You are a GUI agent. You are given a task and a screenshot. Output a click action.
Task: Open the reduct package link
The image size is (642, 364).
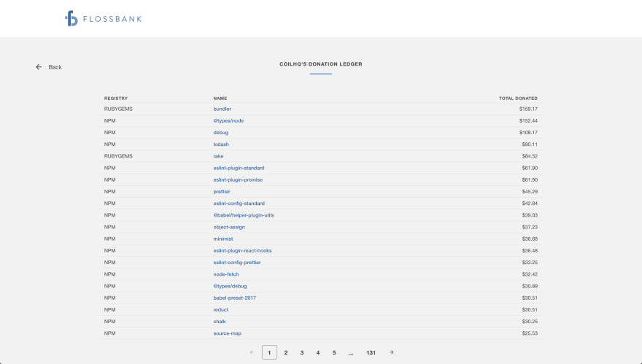(220, 309)
